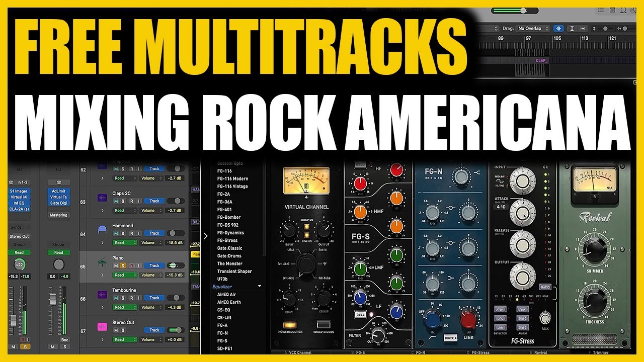Screen dimensions: 644x362
Task: Toggle the Ratio button on FG-Stress
Action: [545, 287]
